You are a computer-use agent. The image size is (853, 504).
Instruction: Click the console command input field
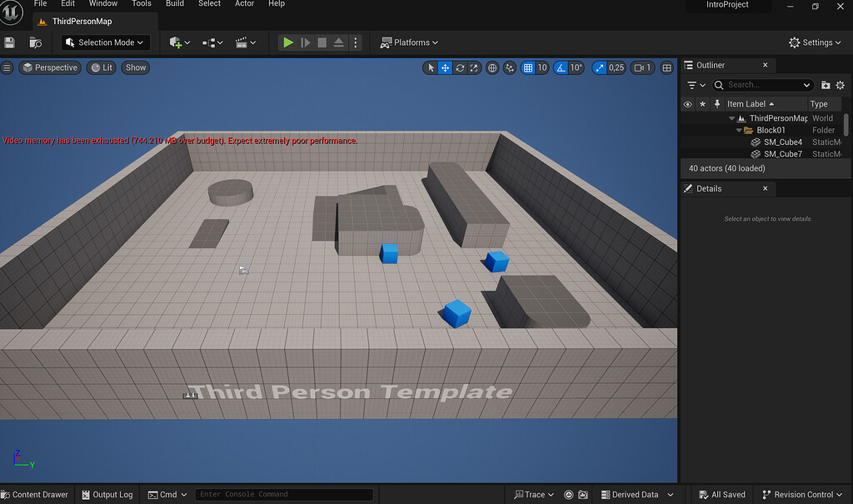point(283,494)
